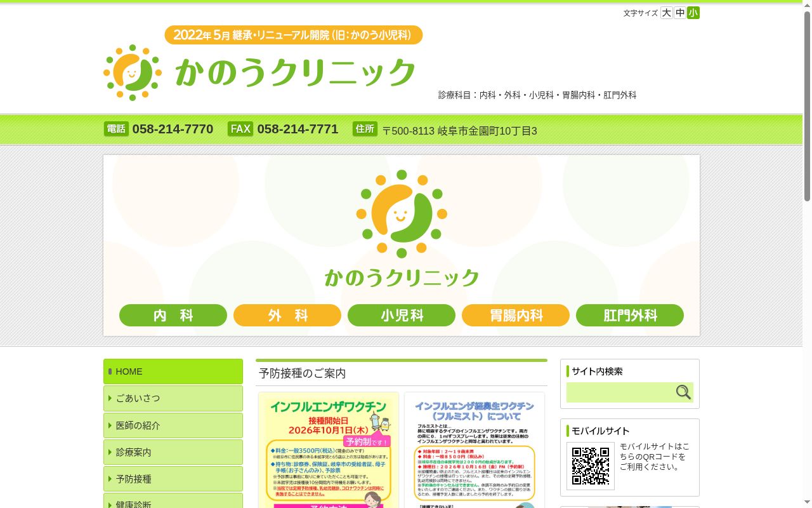
Task: Go to ごあいさつ page
Action: (x=173, y=398)
